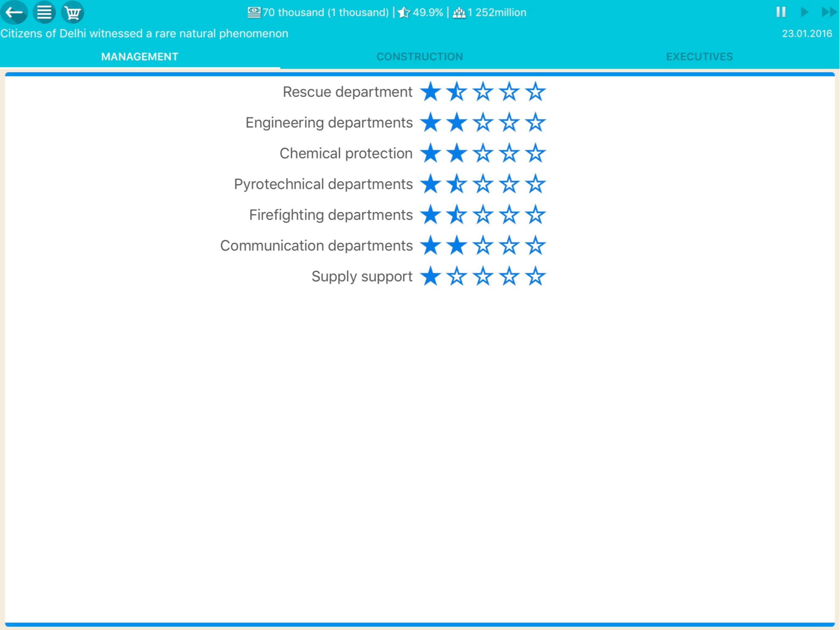Click half-filled star of Firefighting departments

tap(457, 215)
